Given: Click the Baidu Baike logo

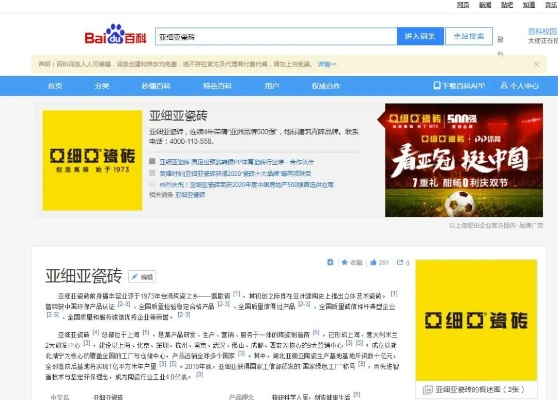Looking at the screenshot, I should tap(115, 34).
